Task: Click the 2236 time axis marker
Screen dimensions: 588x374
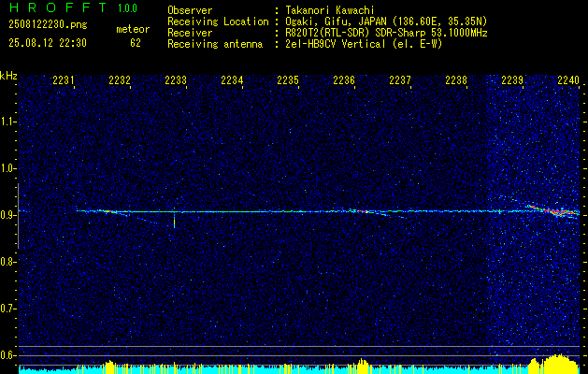Action: pos(344,79)
